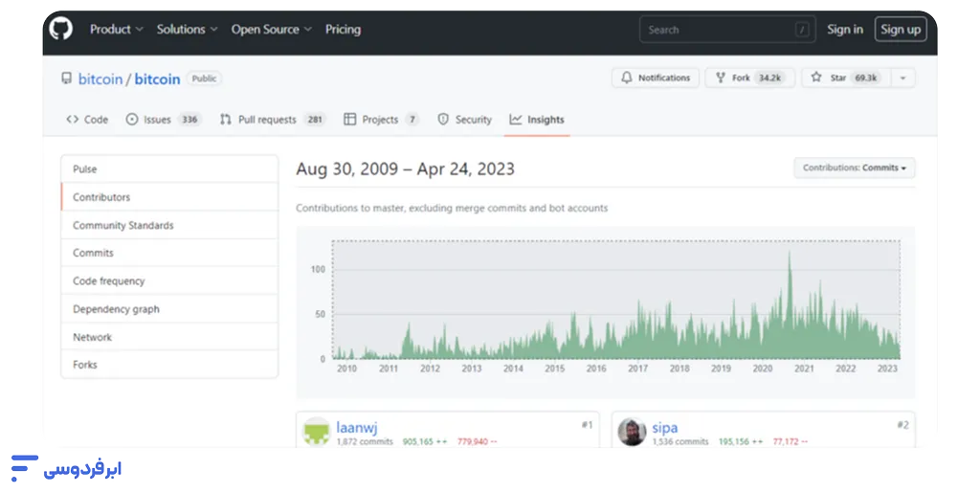Viewport: 980px width, 493px height.
Task: Expand the Solutions menu
Action: click(187, 30)
